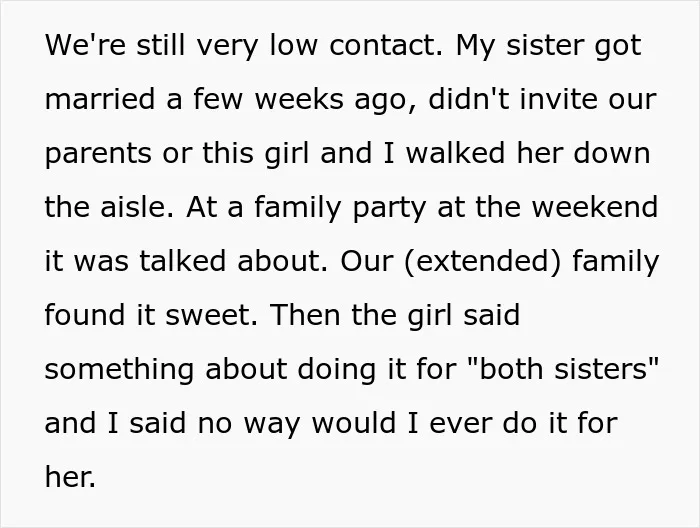This screenshot has width=700, height=528.
Task: Click the parenthesized word "(extended)"
Action: 482,261
